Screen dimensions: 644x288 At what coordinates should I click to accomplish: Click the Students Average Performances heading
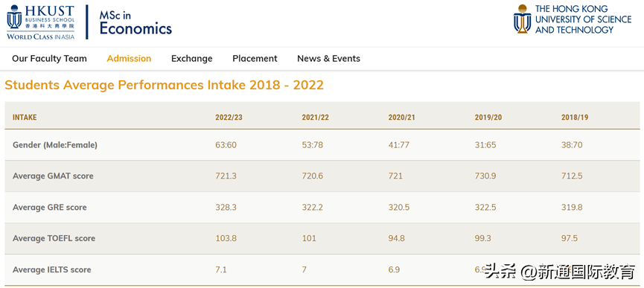[x=165, y=85]
